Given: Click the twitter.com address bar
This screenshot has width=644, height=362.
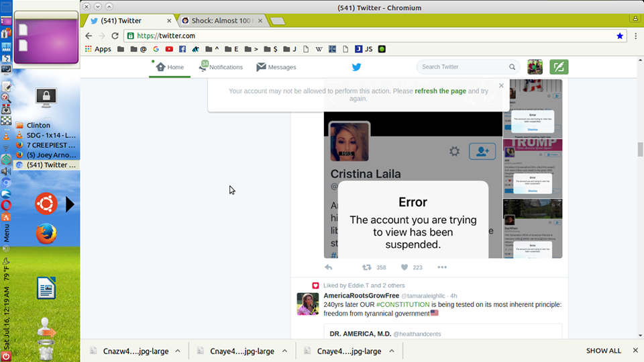Looking at the screenshot, I should pyautogui.click(x=374, y=36).
